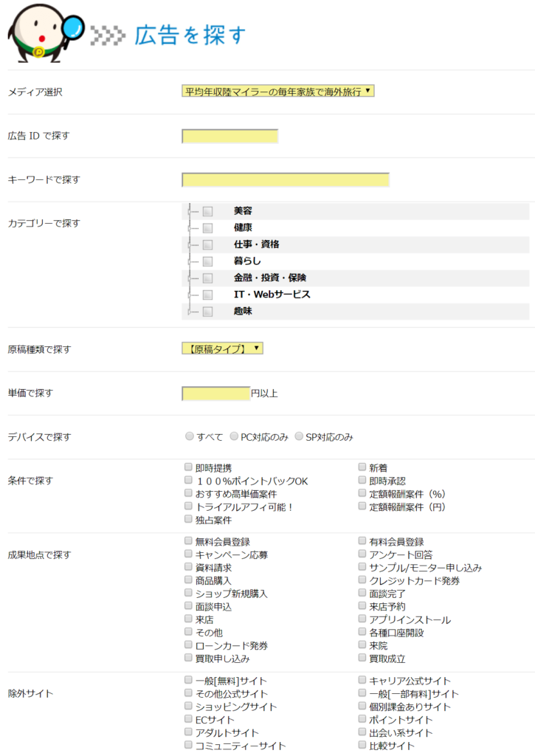Click the 広告 ID search input field
Image resolution: width=535 pixels, height=756 pixels.
coord(229,136)
